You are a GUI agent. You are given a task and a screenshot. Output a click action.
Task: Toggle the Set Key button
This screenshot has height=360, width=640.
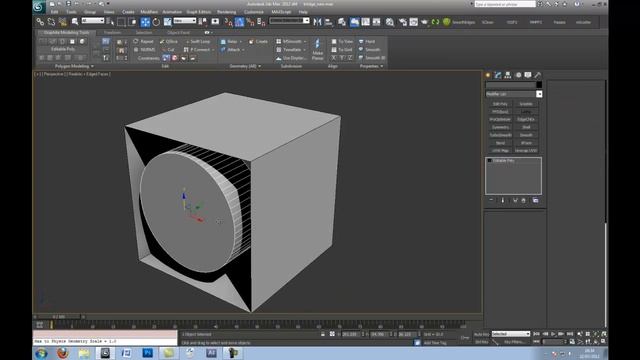[482, 342]
